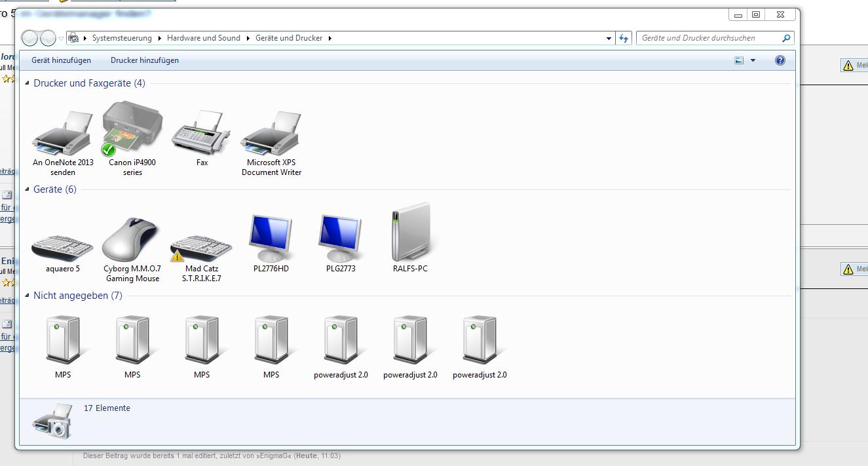The height and width of the screenshot is (466, 868).
Task: Click the 17 Elemente status text
Action: pos(107,408)
